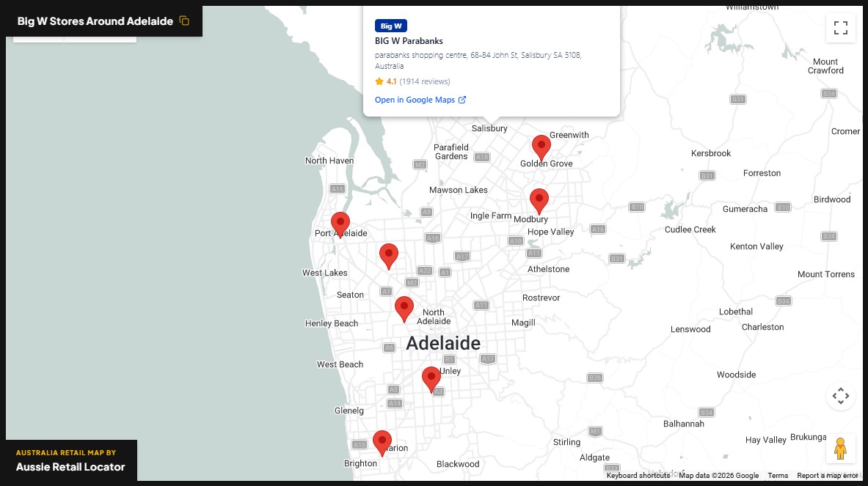Screen dimensions: 868x486
Task: Click the North Haven map label
Action: point(329,161)
